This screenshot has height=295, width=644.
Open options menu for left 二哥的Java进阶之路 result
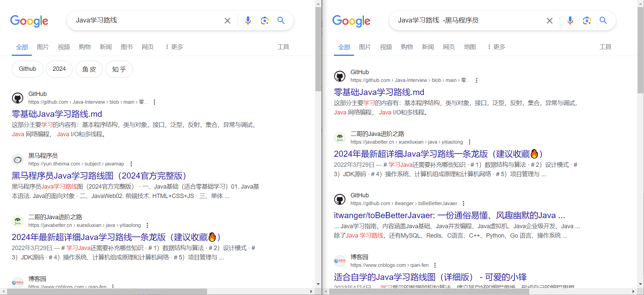[x=147, y=225]
